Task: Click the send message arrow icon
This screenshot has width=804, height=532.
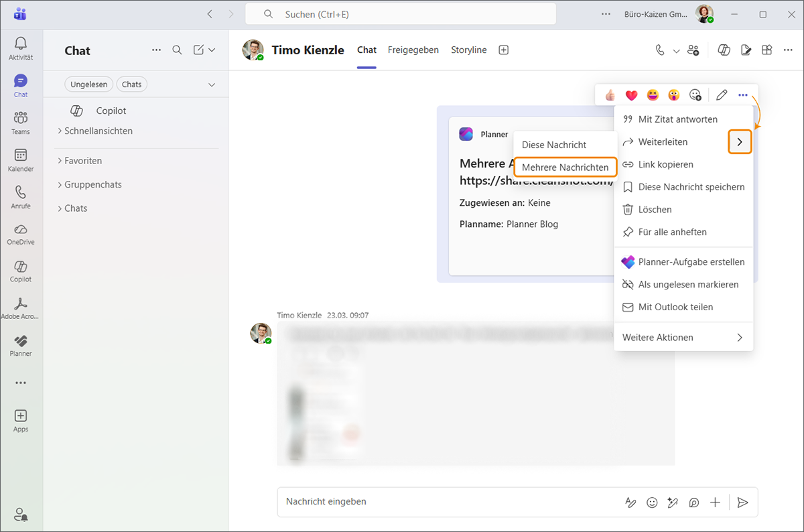Action: (x=742, y=502)
